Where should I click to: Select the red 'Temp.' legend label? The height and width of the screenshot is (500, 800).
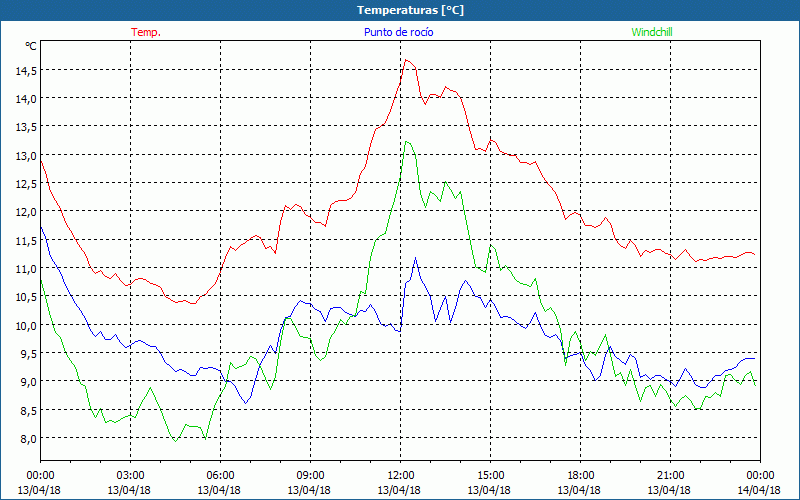(x=146, y=32)
